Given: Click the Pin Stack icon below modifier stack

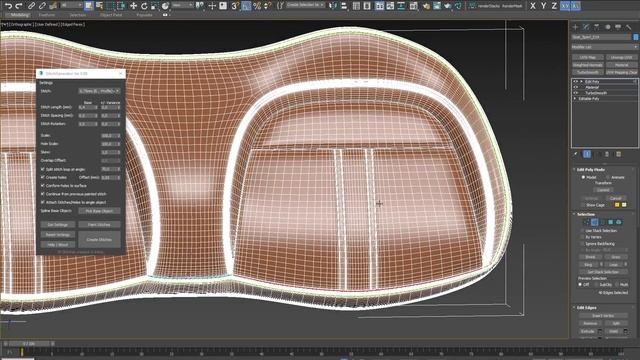Looking at the screenshot, I should pyautogui.click(x=576, y=154).
